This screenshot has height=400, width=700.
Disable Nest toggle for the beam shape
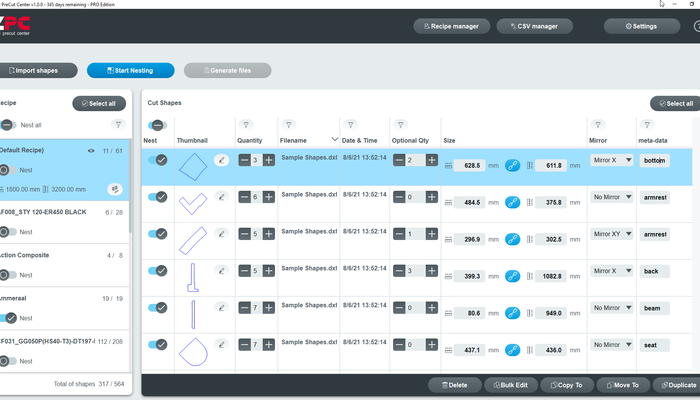point(158,308)
